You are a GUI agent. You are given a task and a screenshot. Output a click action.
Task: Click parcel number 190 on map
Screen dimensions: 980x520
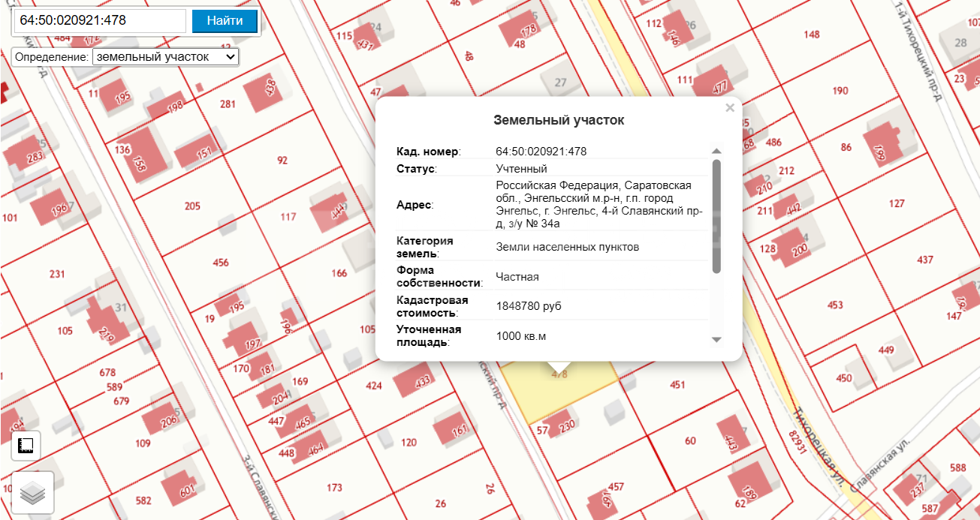tap(840, 92)
